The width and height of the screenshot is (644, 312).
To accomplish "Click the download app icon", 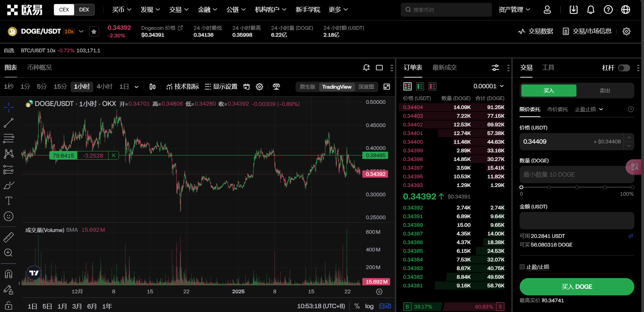I will [574, 10].
